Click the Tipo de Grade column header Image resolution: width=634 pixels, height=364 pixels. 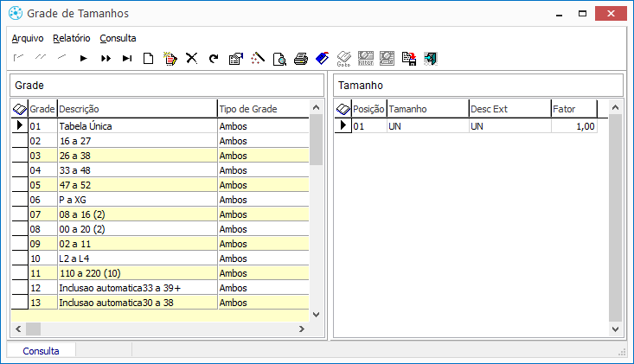tap(263, 109)
